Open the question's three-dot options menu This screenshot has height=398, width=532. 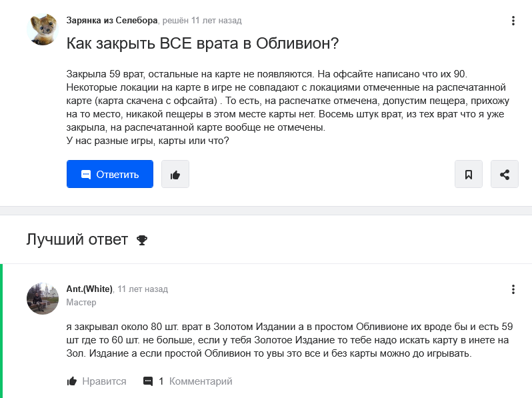pyautogui.click(x=513, y=21)
